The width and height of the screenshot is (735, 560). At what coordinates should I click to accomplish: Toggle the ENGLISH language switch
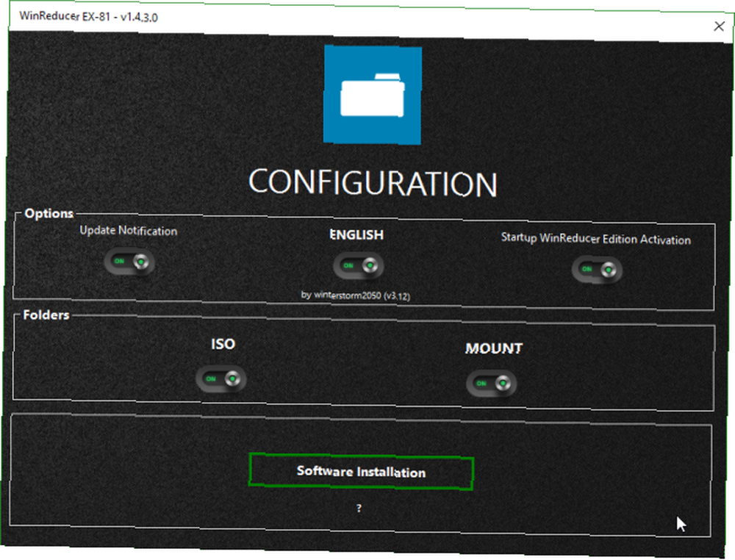coord(359,266)
